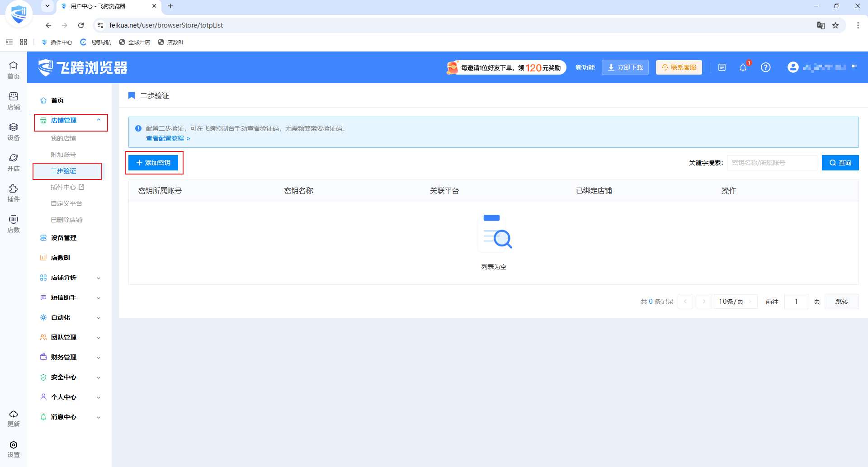Click the translate page icon
Viewport: 868px width, 467px height.
821,25
